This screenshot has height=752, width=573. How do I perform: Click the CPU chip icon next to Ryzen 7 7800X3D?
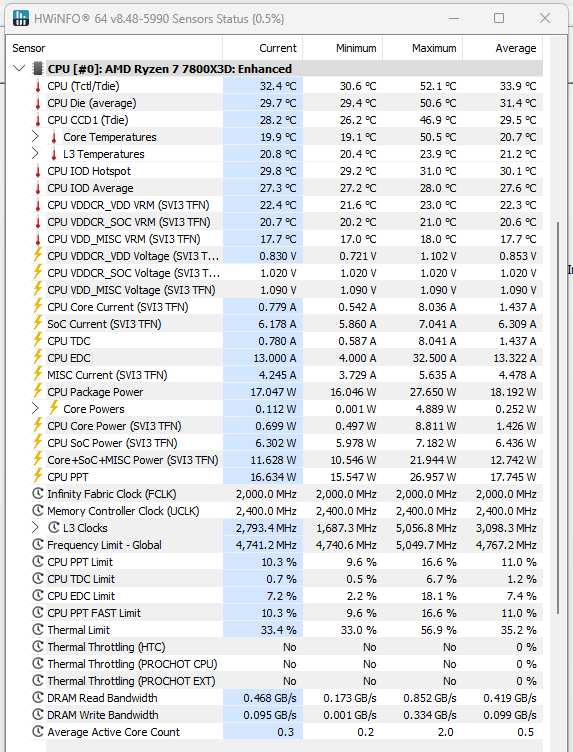tap(37, 69)
